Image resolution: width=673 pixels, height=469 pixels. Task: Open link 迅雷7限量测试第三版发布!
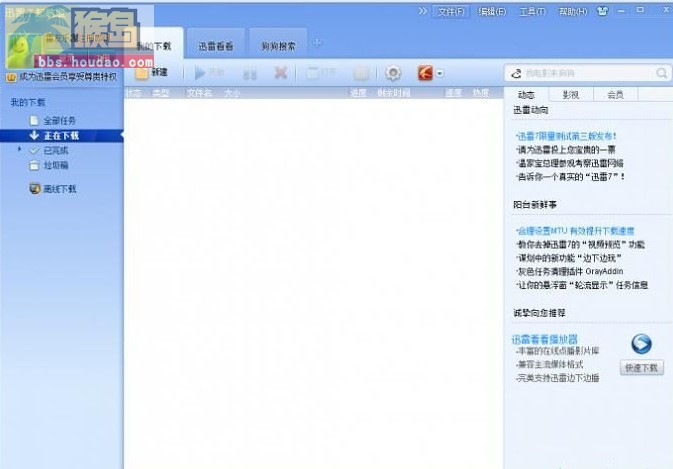[566, 136]
